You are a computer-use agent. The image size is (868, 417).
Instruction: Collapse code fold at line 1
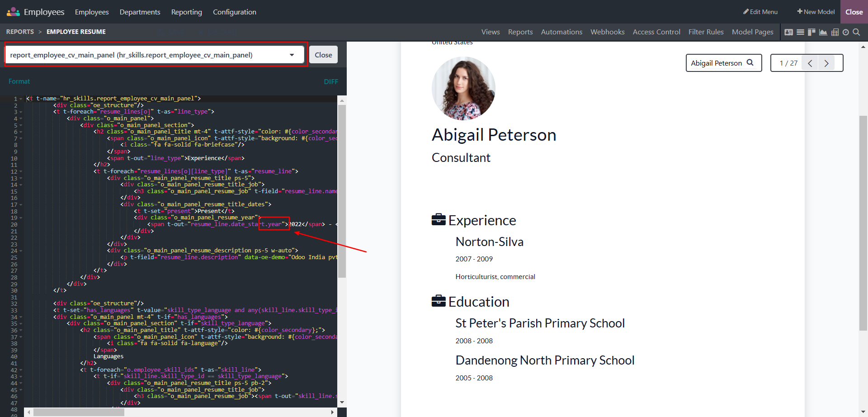click(21, 99)
